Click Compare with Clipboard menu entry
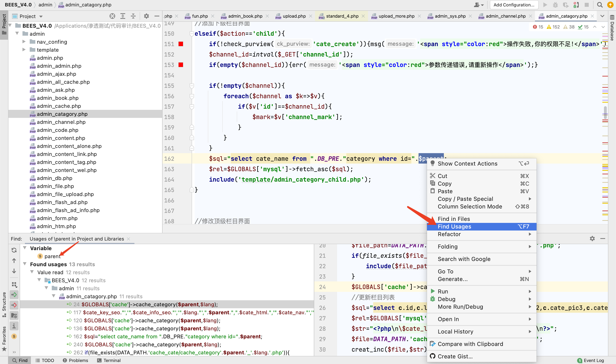The height and width of the screenshot is (364, 616). (x=481, y=344)
